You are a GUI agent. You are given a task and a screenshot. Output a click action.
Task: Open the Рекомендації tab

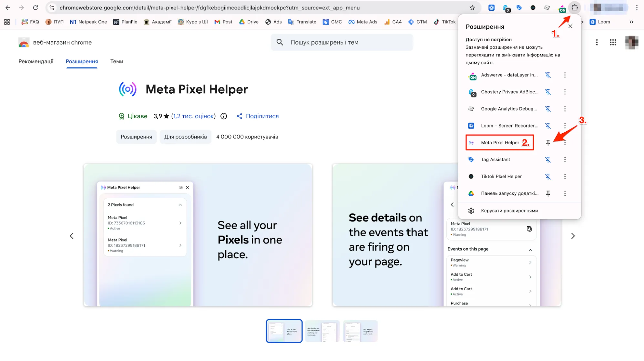[36, 61]
